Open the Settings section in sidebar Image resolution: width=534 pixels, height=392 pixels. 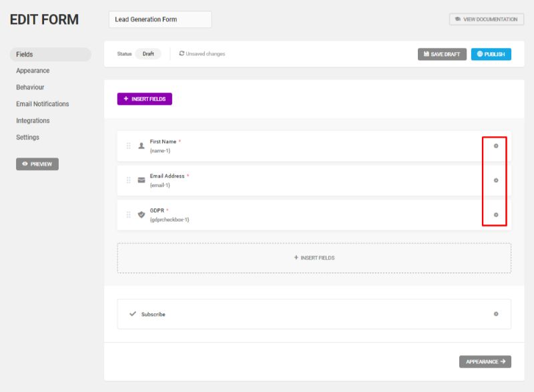click(x=27, y=138)
